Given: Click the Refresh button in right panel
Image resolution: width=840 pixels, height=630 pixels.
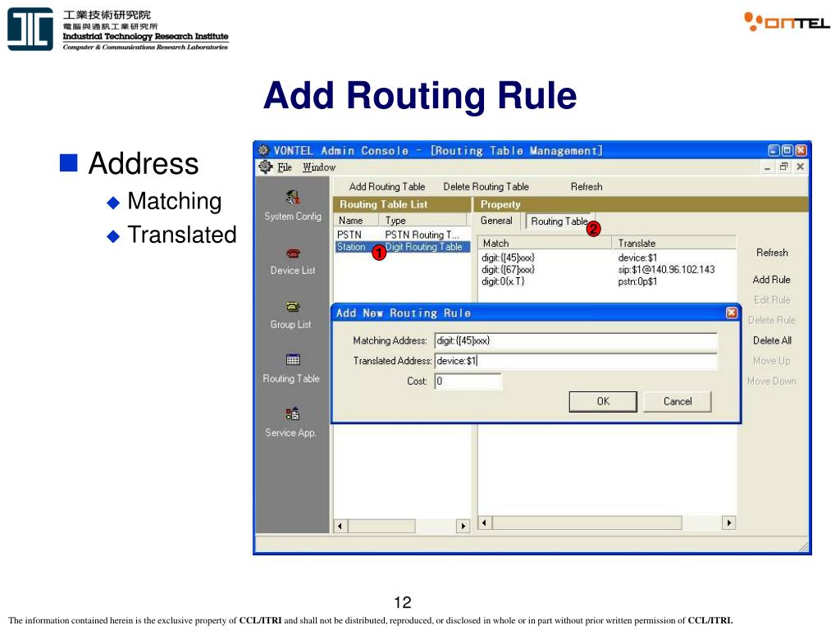Looking at the screenshot, I should tap(772, 253).
